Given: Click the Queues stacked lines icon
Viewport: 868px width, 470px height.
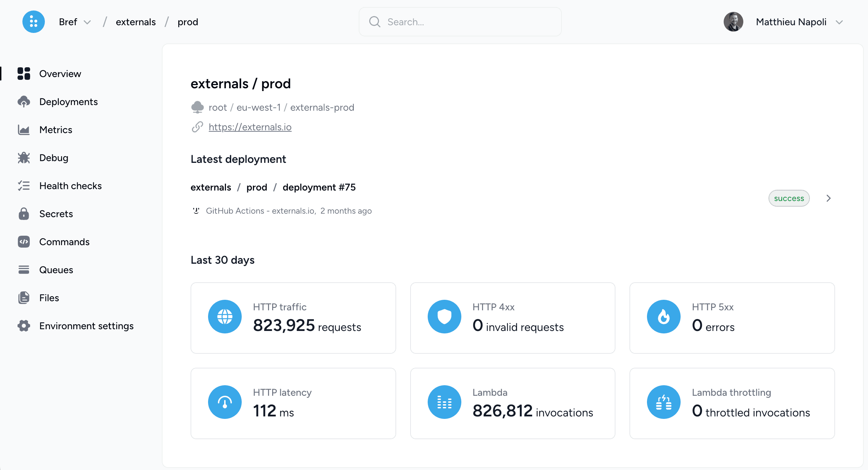Looking at the screenshot, I should click(24, 270).
